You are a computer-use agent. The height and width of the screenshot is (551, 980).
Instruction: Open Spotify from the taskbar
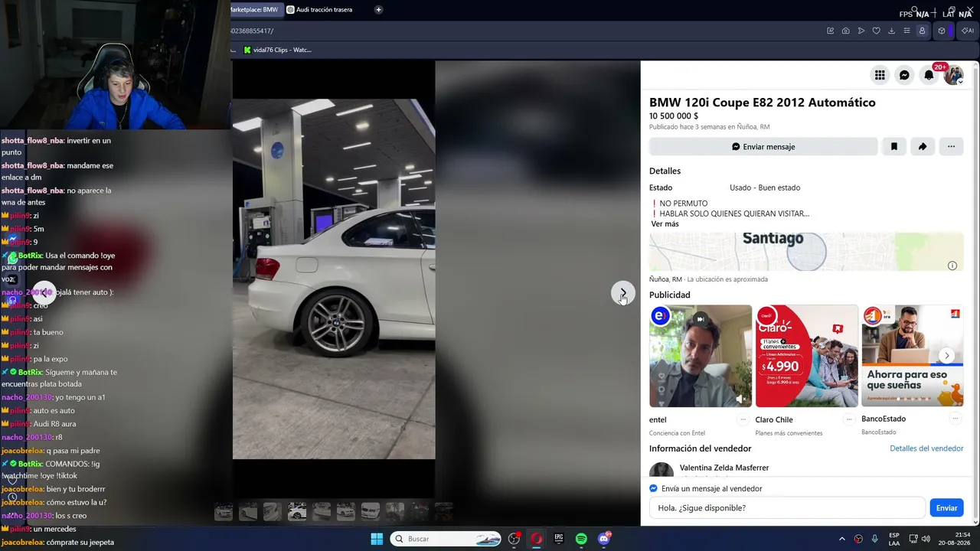click(x=581, y=539)
